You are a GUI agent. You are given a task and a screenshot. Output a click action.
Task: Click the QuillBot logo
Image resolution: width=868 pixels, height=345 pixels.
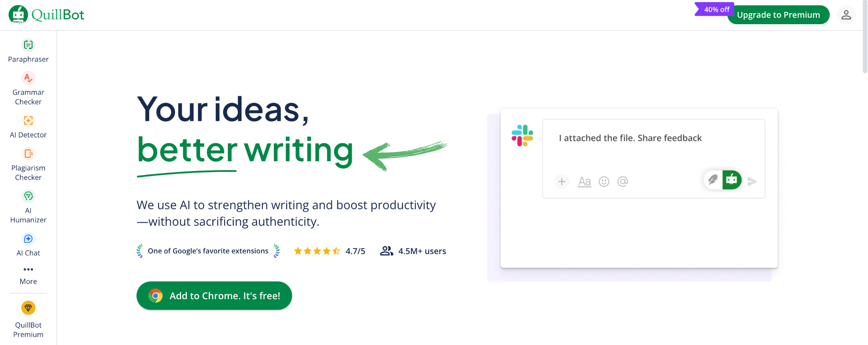point(46,14)
